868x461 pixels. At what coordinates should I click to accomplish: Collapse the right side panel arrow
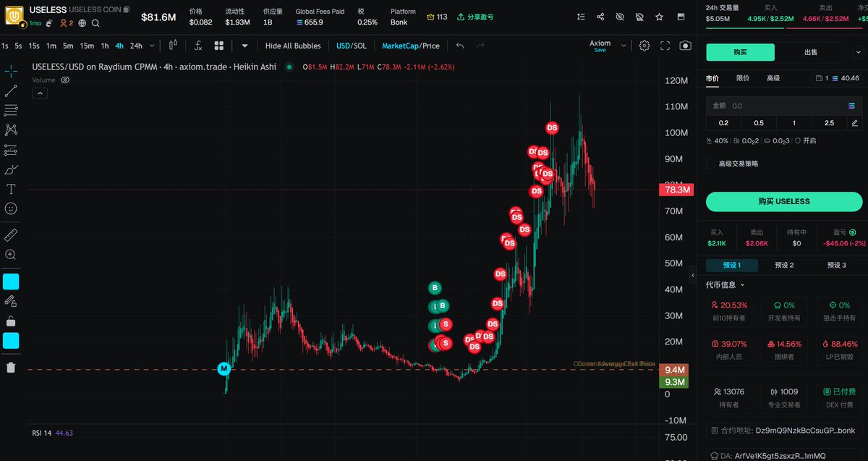pyautogui.click(x=693, y=276)
